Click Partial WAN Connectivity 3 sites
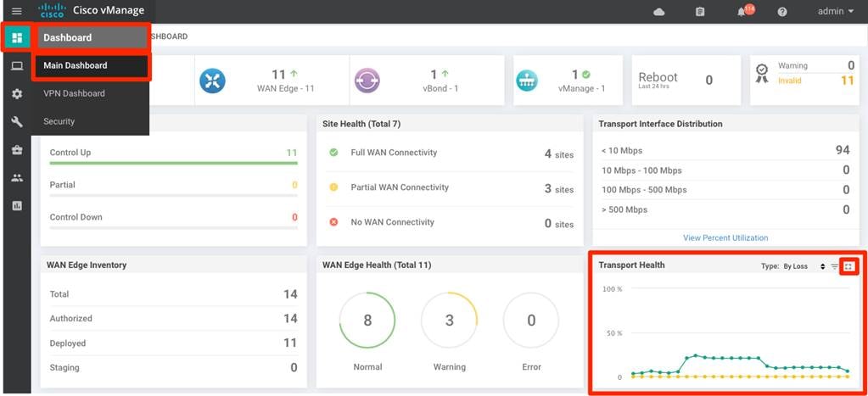Viewport: 868px width, 396px height. point(559,188)
